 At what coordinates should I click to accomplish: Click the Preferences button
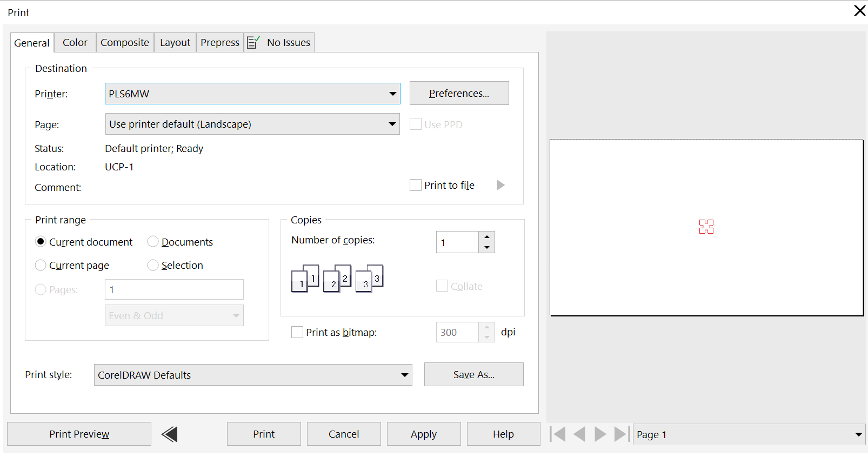459,93
